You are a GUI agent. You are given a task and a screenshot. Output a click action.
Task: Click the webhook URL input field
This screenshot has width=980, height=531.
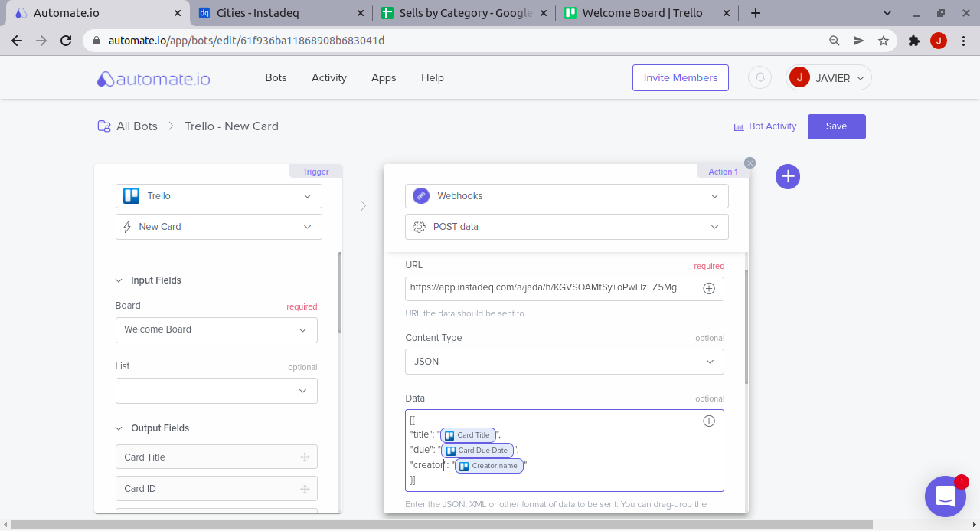tap(564, 289)
